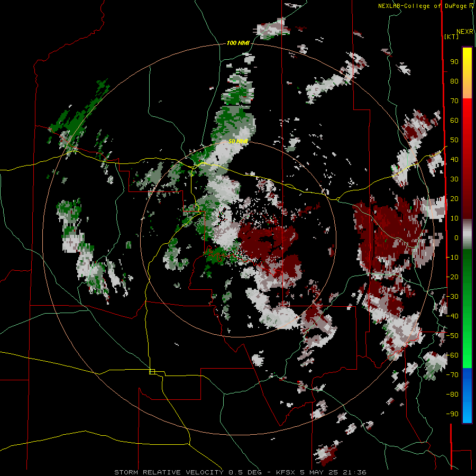
Task: Click the positive 30 scale value
Action: click(x=454, y=179)
